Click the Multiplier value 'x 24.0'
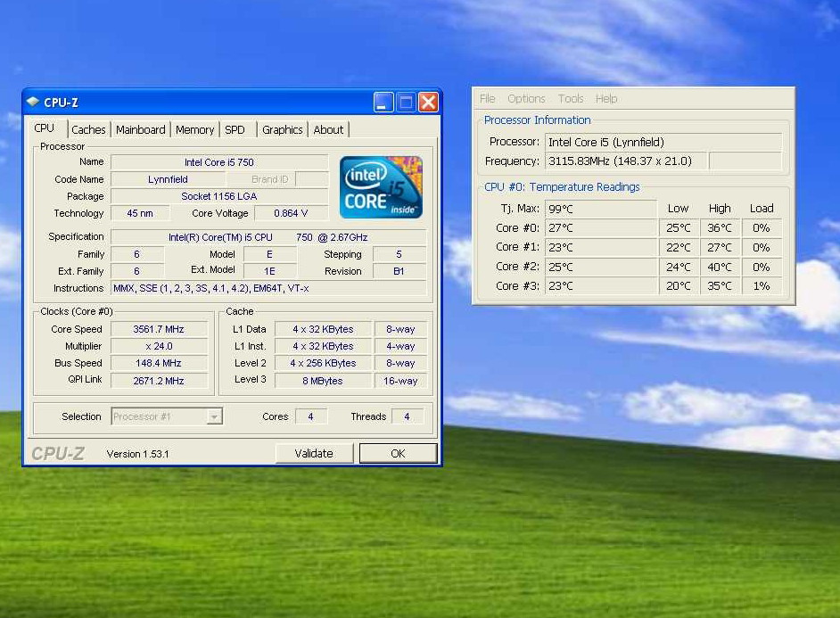Viewport: 840px width, 618px height. pos(159,347)
